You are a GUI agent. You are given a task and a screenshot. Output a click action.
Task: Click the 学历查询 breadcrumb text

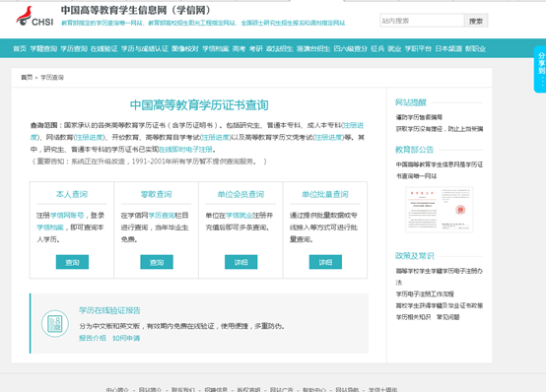point(52,77)
